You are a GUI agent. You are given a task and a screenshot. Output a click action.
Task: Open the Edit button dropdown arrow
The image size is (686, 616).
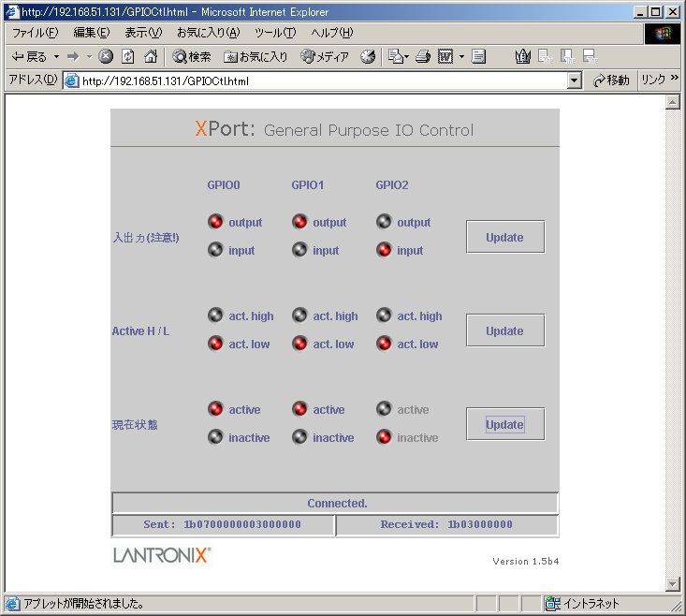(461, 57)
